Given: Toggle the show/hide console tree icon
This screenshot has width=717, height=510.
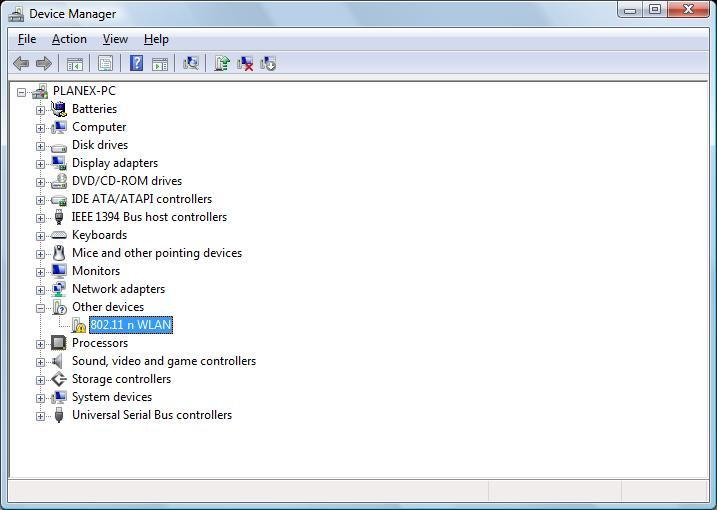Looking at the screenshot, I should tap(75, 64).
